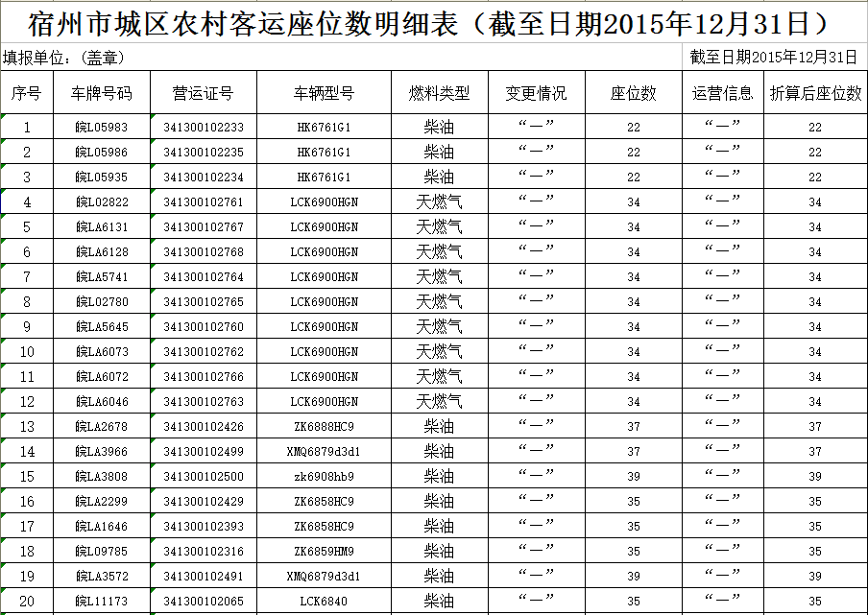Viewport: 868px width, 615px height.
Task: Click vehicle model ZK6859HM9
Action: point(324,551)
